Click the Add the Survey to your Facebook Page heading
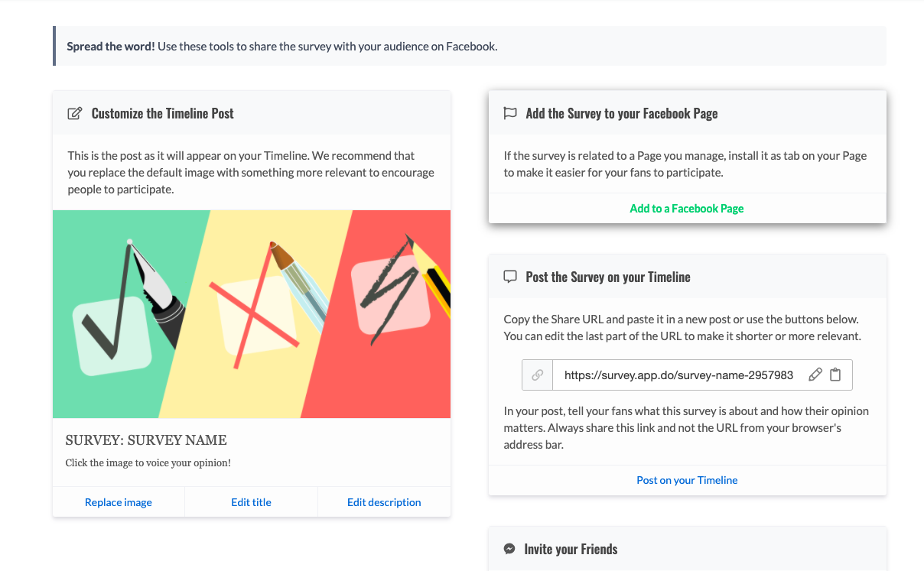The width and height of the screenshot is (924, 571). click(x=621, y=114)
